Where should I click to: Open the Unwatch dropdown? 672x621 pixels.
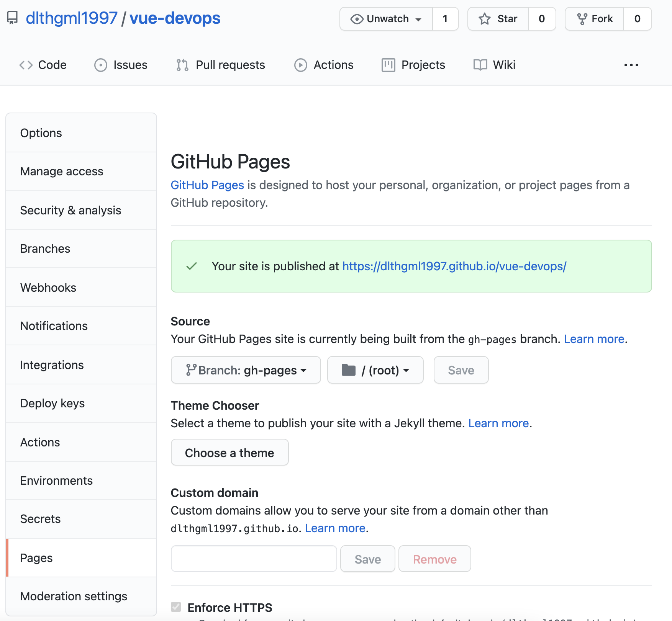click(x=386, y=19)
